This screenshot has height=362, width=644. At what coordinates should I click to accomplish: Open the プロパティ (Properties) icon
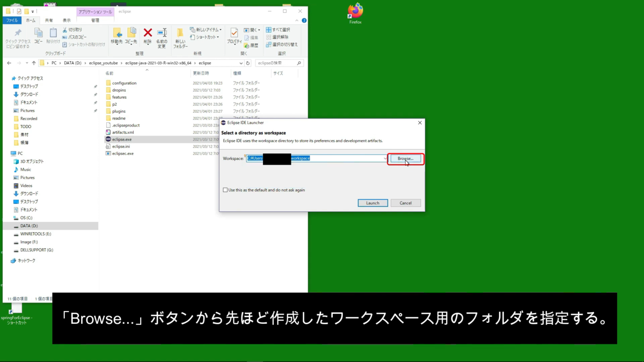[233, 36]
